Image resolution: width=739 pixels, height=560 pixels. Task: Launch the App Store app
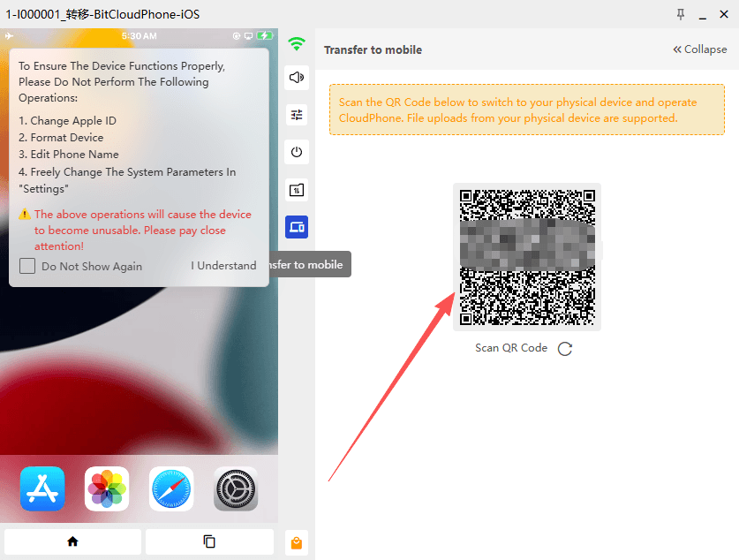tap(42, 488)
